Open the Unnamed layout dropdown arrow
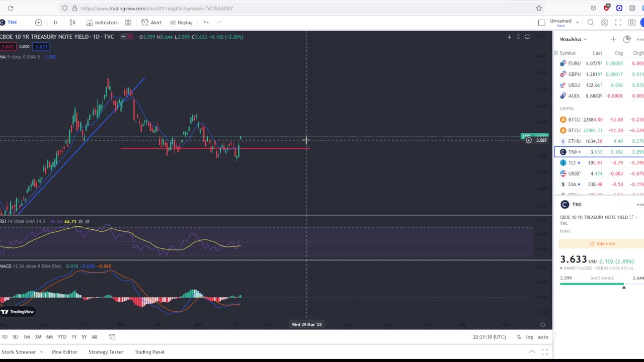This screenshot has width=644, height=362. point(577,22)
